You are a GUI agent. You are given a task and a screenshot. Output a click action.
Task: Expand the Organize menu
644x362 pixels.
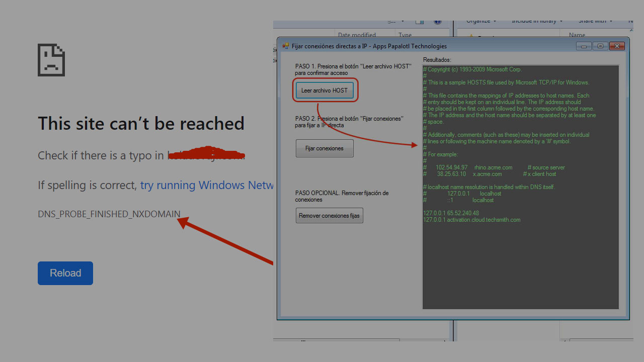[481, 22]
